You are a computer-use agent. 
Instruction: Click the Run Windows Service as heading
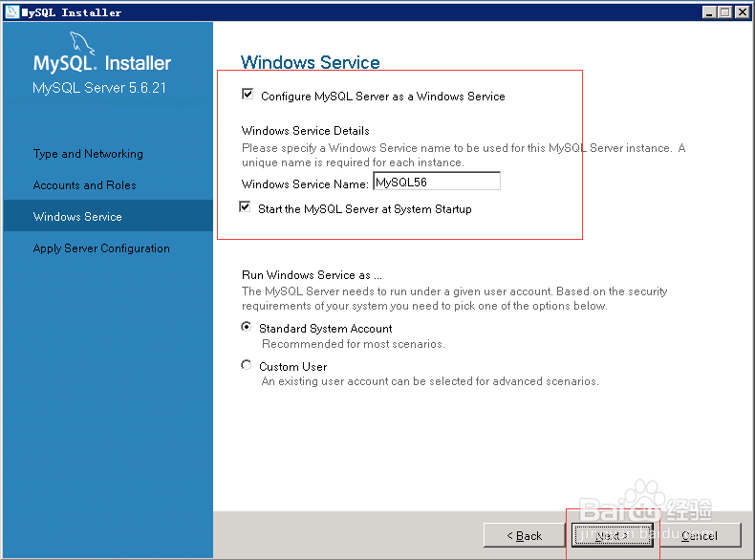tap(312, 275)
